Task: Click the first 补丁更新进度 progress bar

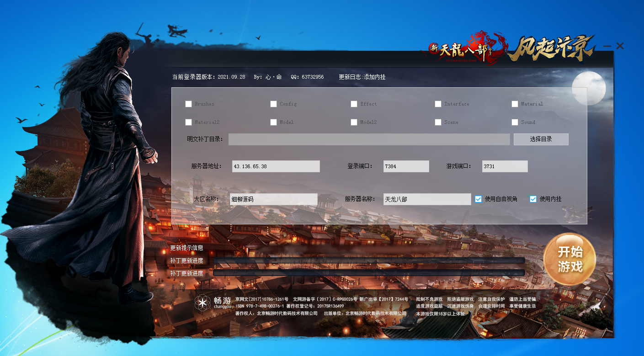Action: (369, 260)
